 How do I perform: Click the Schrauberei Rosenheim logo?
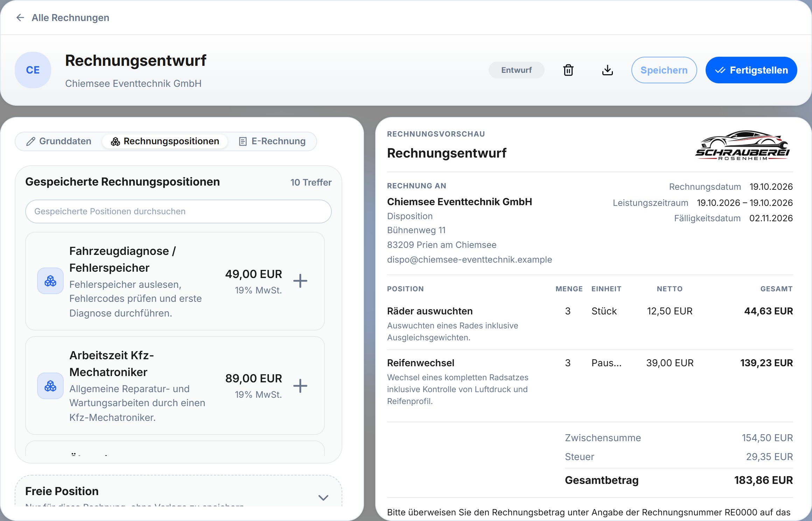(x=742, y=145)
